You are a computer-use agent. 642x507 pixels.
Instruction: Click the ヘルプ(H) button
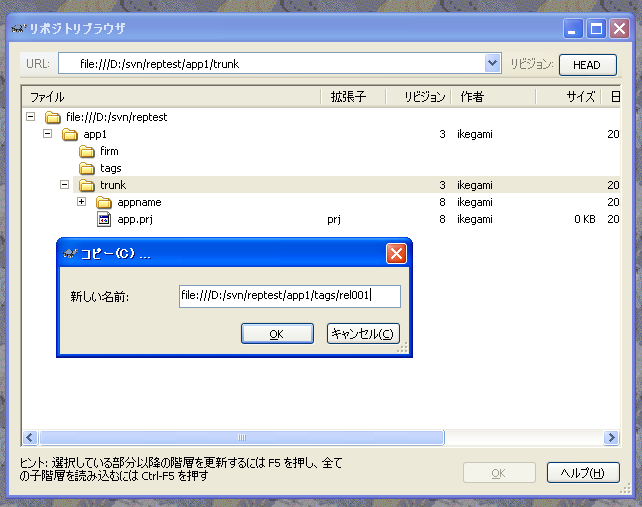click(x=583, y=473)
